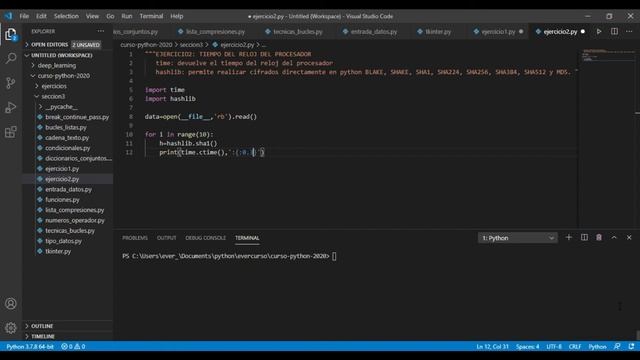Split terminal icon
The image size is (640, 360).
pos(584,238)
